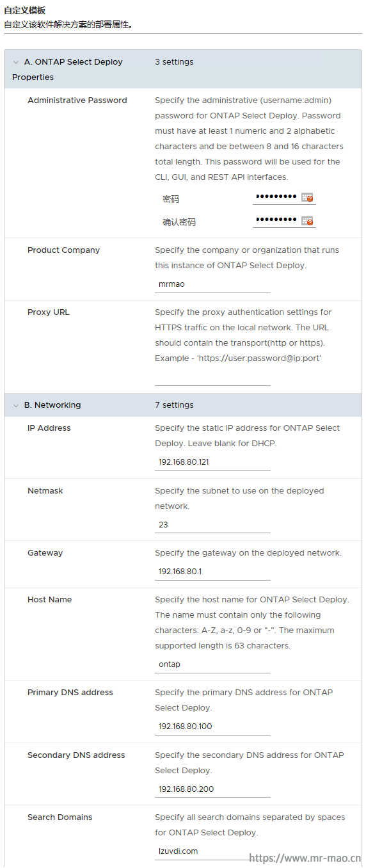Select the Administrative Password label

click(x=77, y=100)
